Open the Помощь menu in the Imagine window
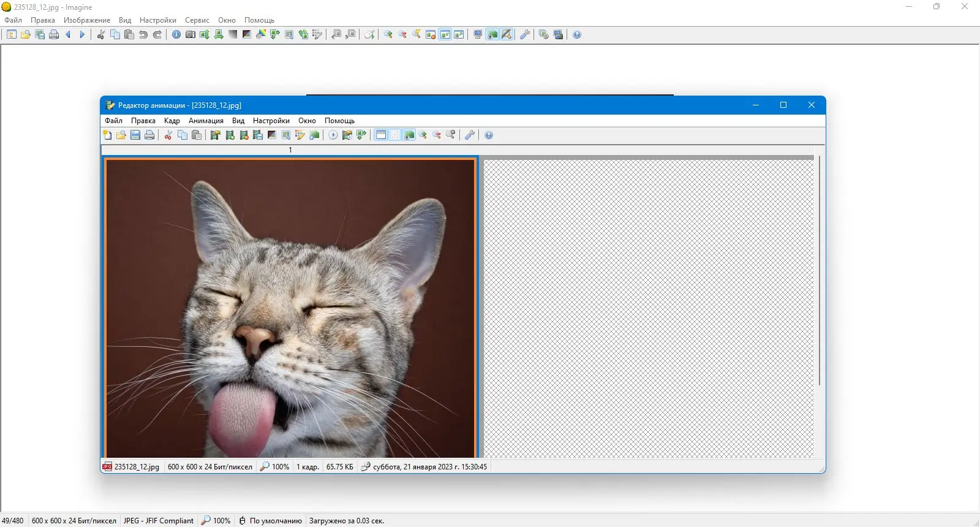The height and width of the screenshot is (527, 980). (259, 20)
